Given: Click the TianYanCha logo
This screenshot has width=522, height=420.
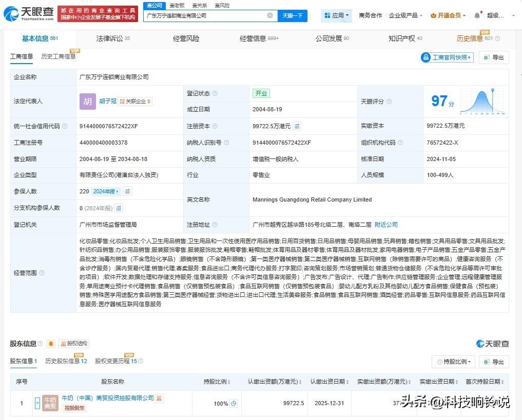Looking at the screenshot, I should [x=29, y=14].
